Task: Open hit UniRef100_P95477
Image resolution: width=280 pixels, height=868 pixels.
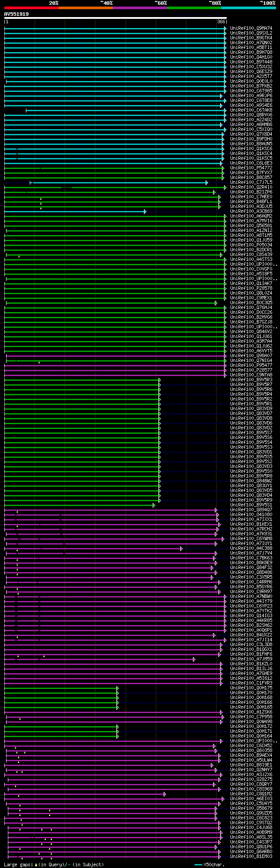Action: pyautogui.click(x=251, y=365)
